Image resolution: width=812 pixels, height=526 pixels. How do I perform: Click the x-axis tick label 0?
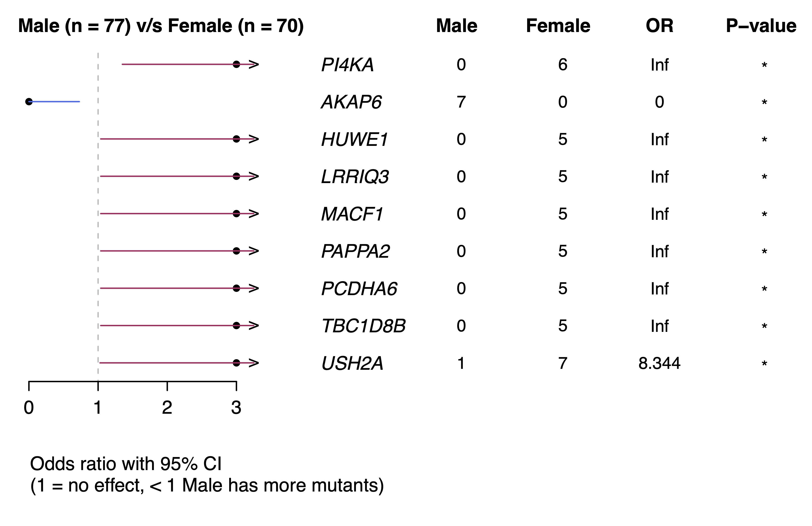click(x=29, y=407)
